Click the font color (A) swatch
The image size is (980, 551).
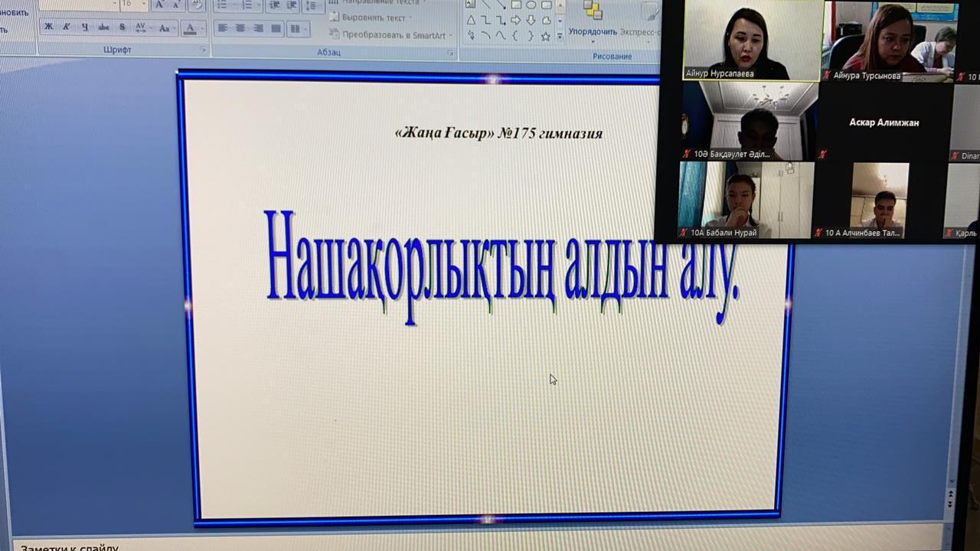tap(190, 28)
